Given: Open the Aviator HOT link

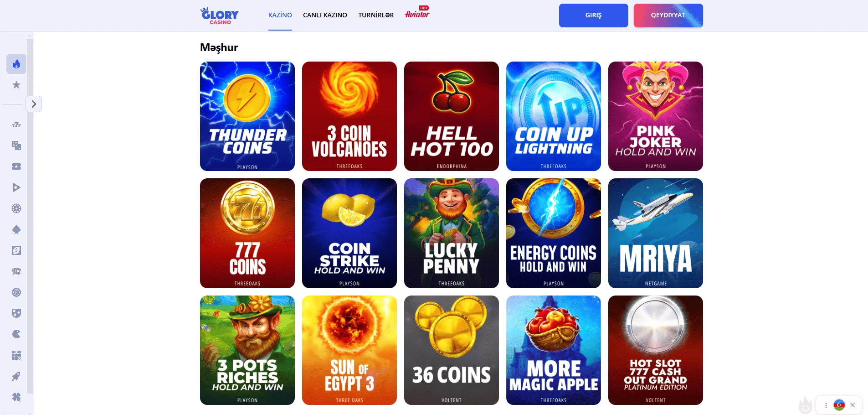Looking at the screenshot, I should pyautogui.click(x=417, y=13).
